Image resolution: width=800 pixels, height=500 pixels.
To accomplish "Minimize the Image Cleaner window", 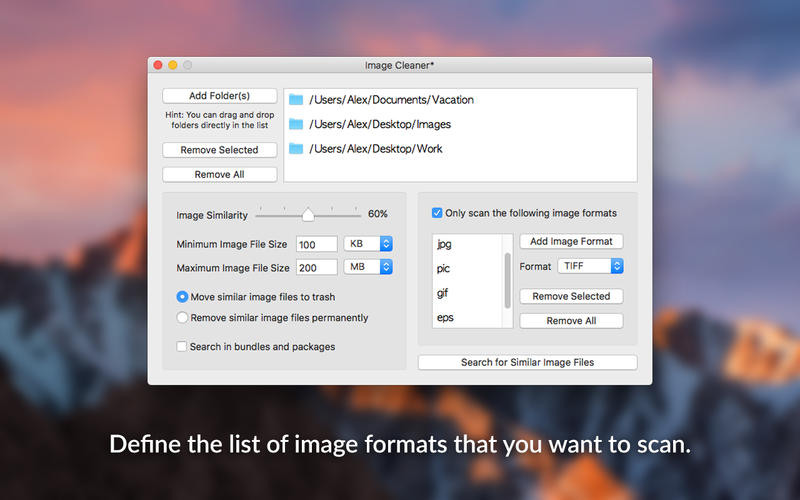I will (x=173, y=65).
